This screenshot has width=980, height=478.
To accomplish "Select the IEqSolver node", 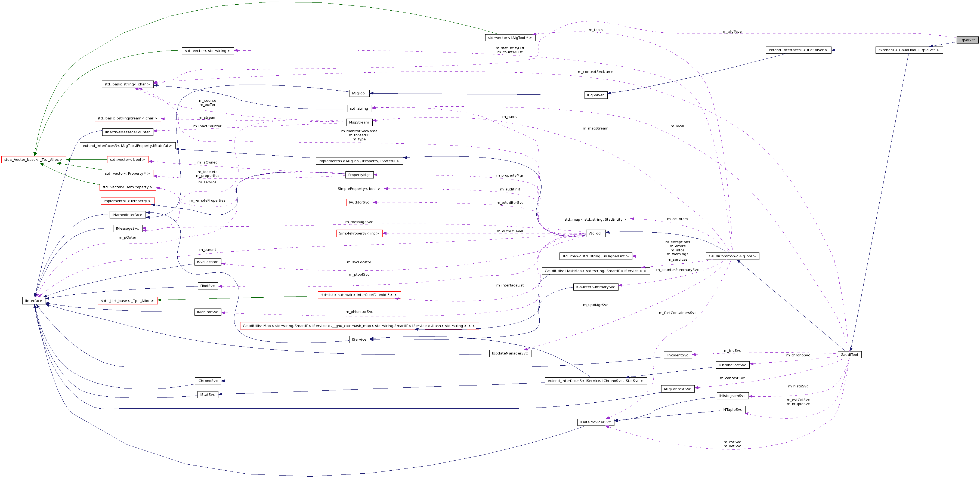I will [x=596, y=95].
